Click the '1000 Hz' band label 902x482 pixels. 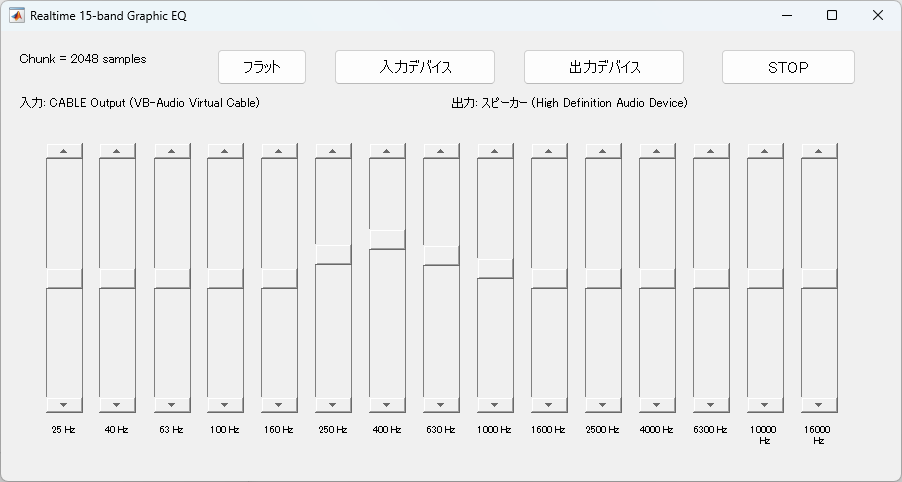(494, 430)
